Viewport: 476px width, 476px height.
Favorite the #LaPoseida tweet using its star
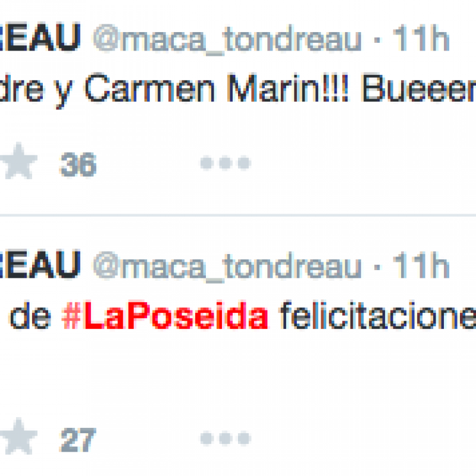click(19, 436)
